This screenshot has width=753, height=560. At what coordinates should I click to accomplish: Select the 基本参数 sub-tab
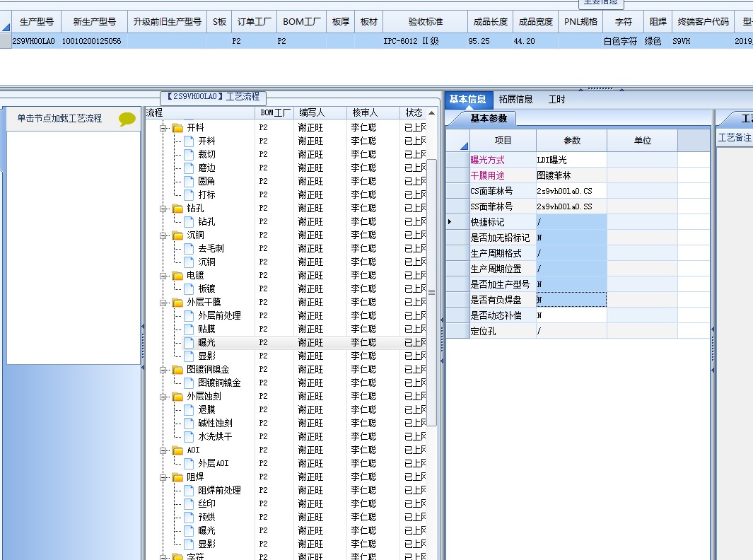tap(489, 118)
